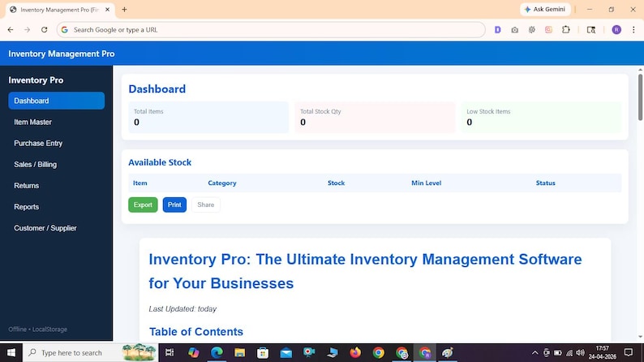Click the Min Level column header
Viewport: 644px width, 362px height.
pyautogui.click(x=427, y=183)
